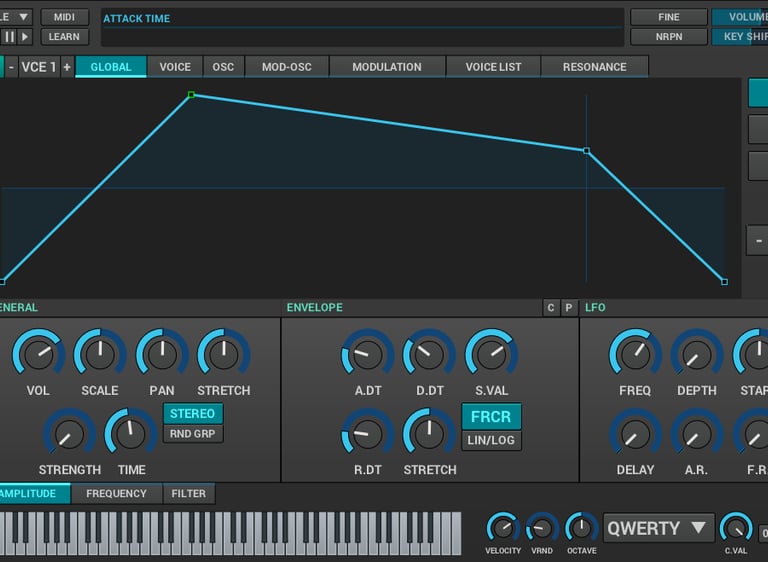This screenshot has height=562, width=768.
Task: Click the ATTACK TIME parameter display
Action: [362, 27]
